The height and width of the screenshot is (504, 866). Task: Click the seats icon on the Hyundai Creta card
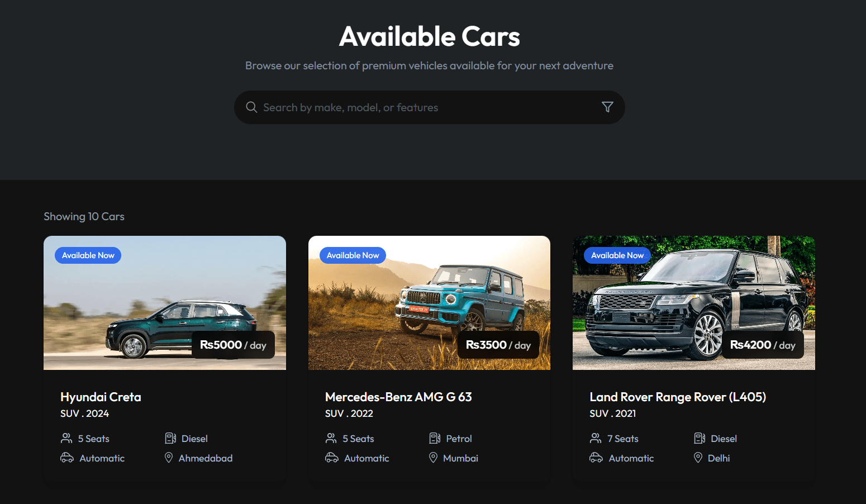click(66, 438)
